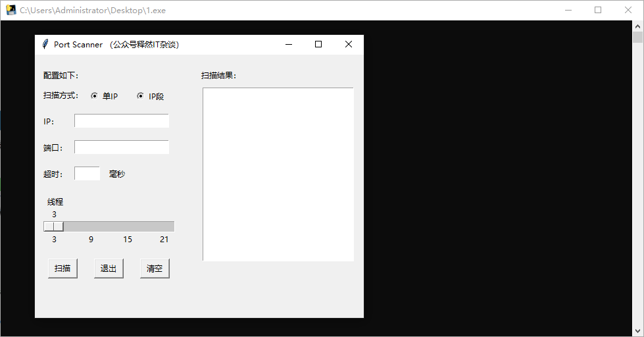Click the console vertical scrollbar thumb
This screenshot has height=337, width=644.
click(637, 38)
